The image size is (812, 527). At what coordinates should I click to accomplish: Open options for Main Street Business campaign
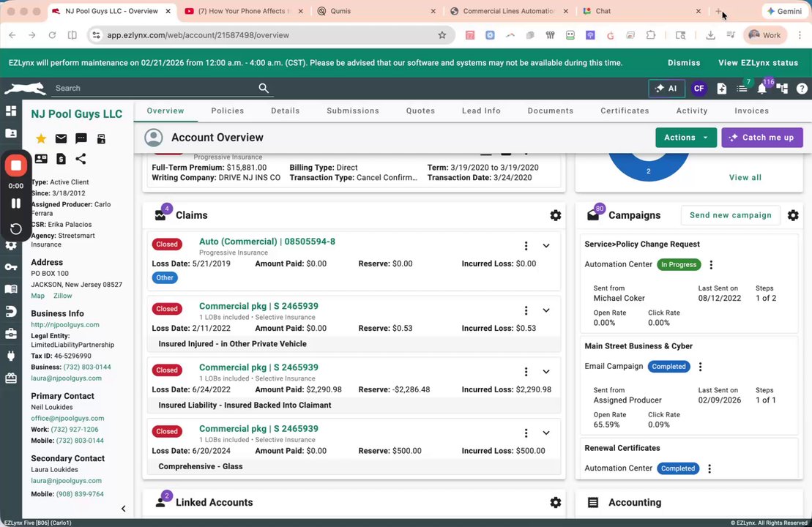point(700,367)
